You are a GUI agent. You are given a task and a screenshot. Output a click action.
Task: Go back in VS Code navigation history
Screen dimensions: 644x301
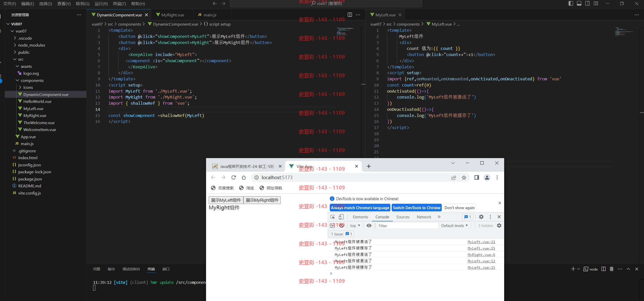coord(215,4)
